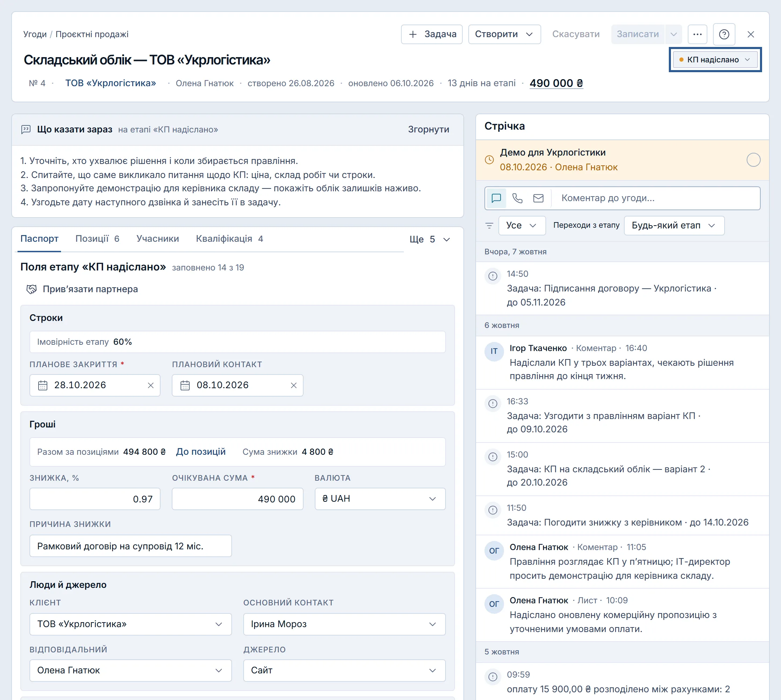Mark Демо для Укрлогістики task as done
Viewport: 781px width, 700px height.
tap(753, 160)
